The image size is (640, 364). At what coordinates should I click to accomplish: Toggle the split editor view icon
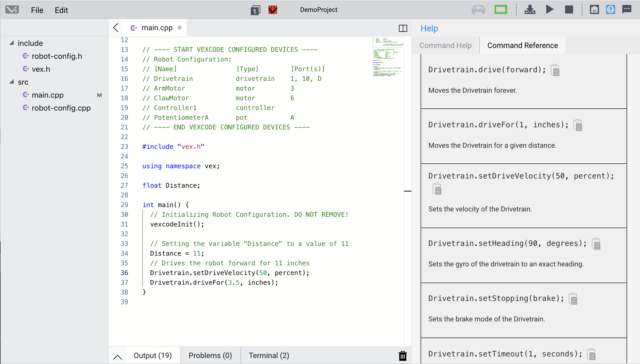point(403,28)
